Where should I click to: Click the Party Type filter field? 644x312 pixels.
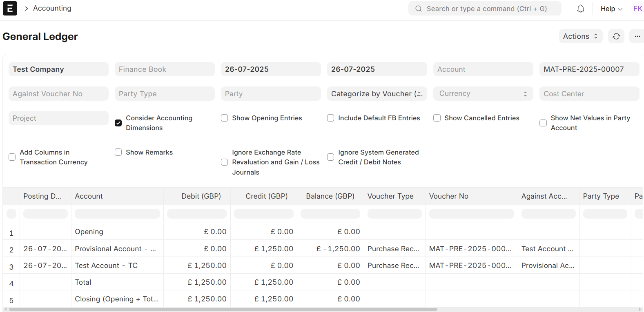164,94
